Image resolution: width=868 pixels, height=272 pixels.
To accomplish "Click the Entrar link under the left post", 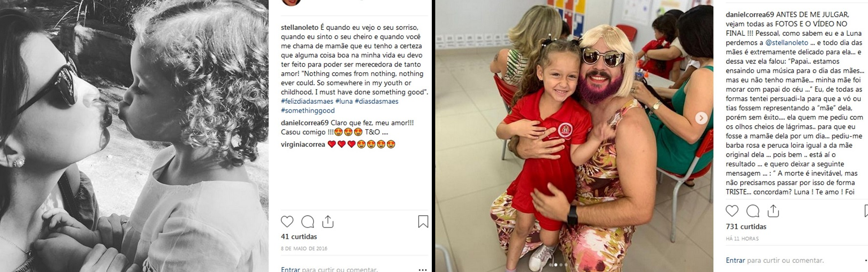I will (x=290, y=269).
